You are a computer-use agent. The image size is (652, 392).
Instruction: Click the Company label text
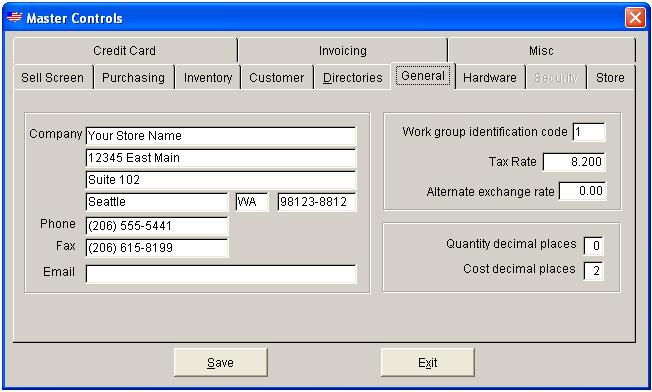[56, 134]
